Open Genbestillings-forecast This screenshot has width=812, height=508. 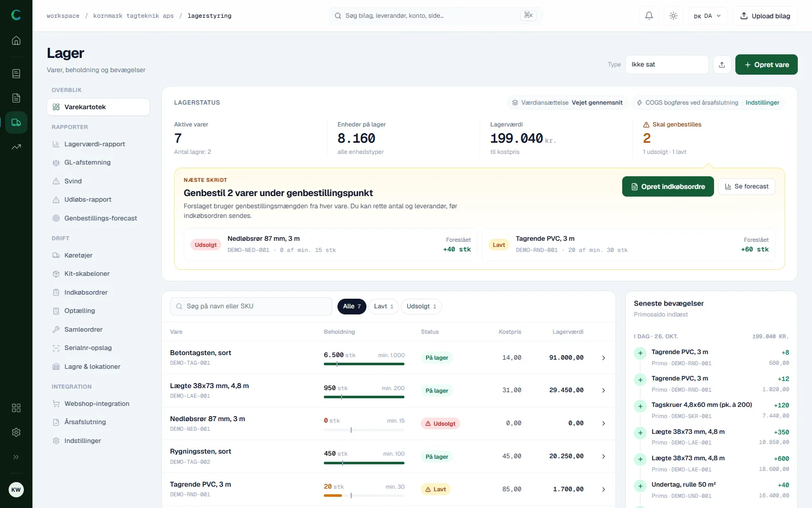(x=98, y=218)
